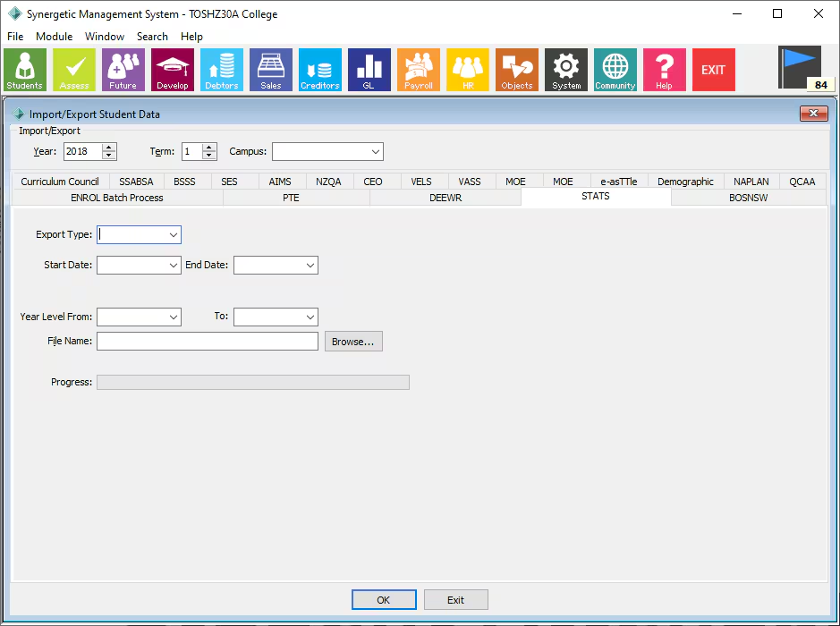Screen dimensions: 840x626
Task: Open the Objects module
Action: [517, 70]
